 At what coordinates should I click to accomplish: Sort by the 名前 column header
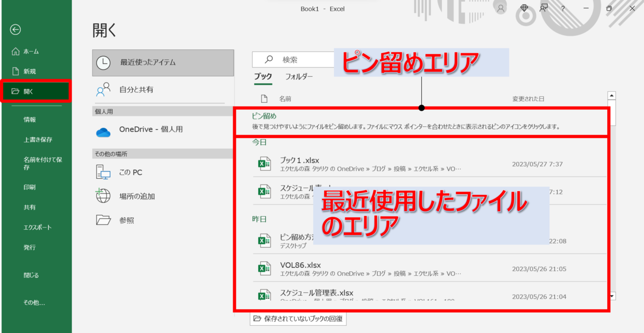click(285, 99)
